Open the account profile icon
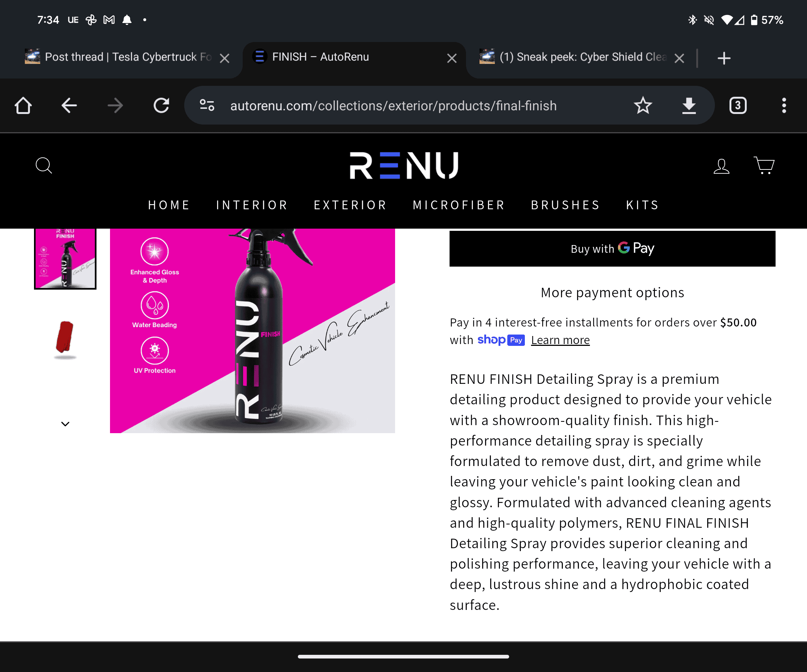Screen dimensions: 807x672 [x=721, y=166]
